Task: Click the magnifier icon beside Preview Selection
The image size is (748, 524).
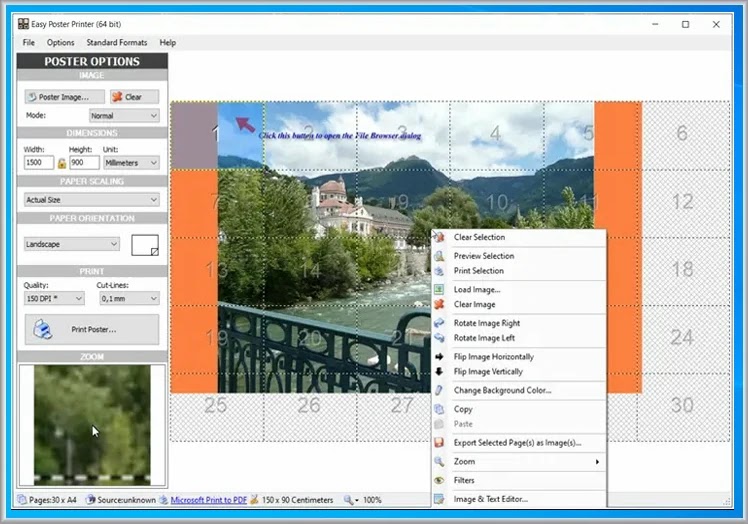Action: (439, 256)
